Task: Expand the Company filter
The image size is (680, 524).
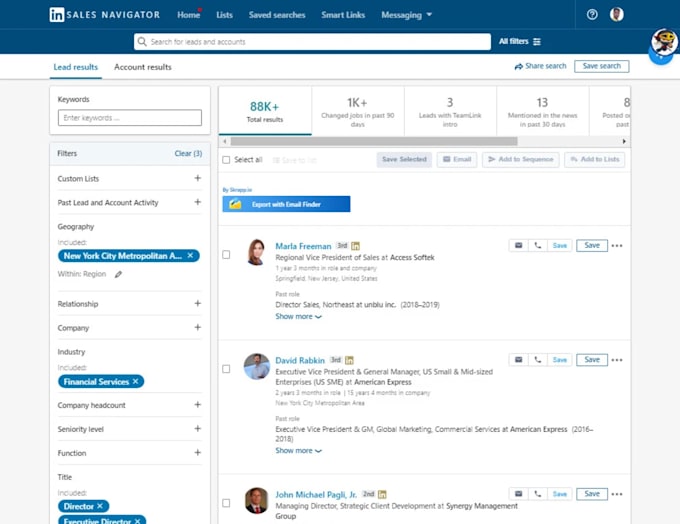Action: click(197, 327)
